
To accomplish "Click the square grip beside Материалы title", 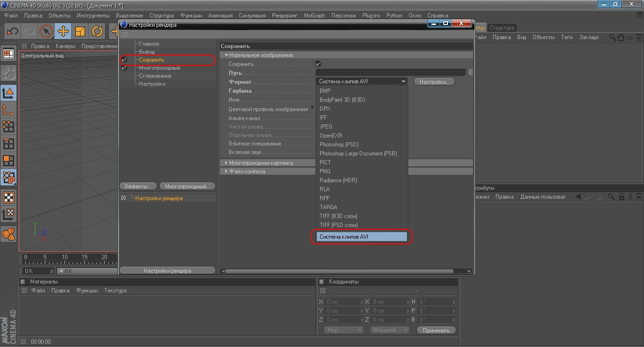I will coord(23,282).
